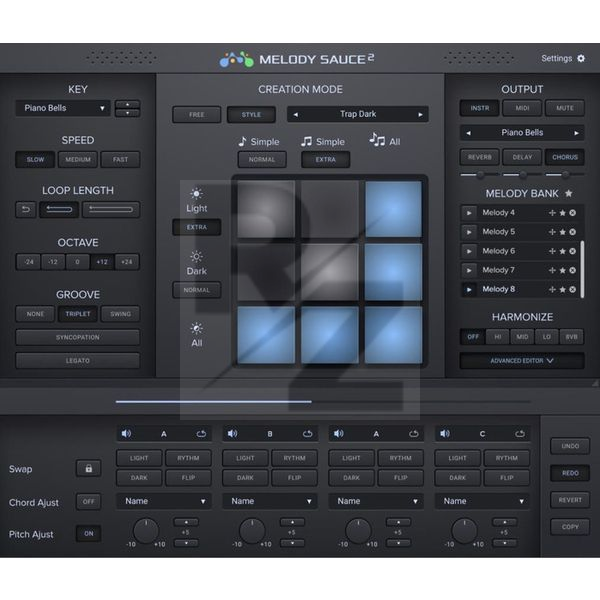
Task: Open Settings via the gear icon
Action: pos(581,59)
